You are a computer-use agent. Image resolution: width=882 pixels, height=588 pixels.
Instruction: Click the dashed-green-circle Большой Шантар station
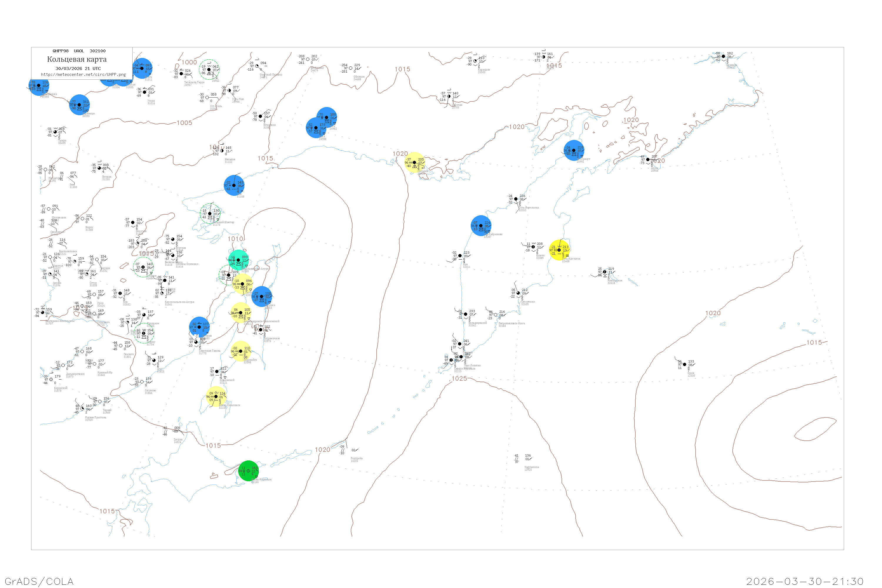[210, 214]
